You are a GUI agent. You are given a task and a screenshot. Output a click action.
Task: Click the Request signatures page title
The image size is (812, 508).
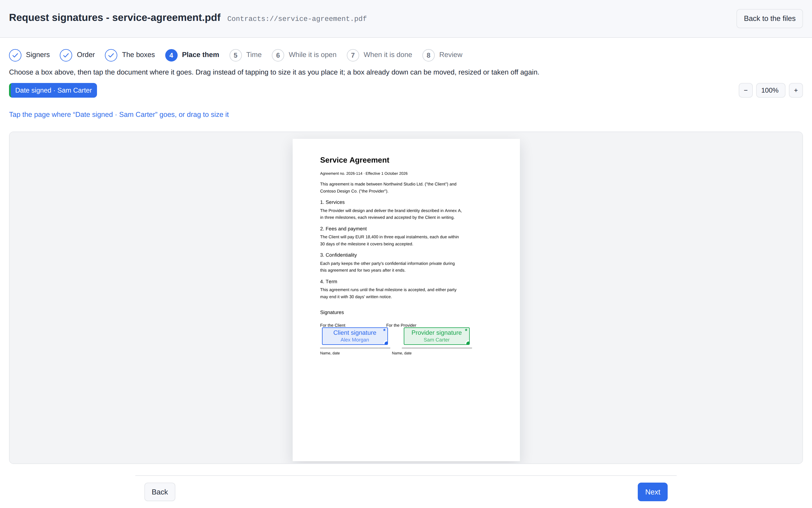pyautogui.click(x=115, y=17)
